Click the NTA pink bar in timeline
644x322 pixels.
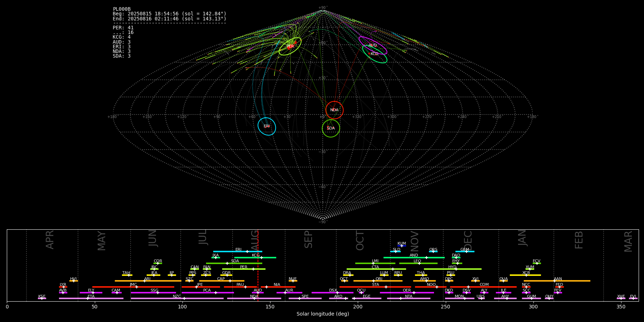pos(409,298)
